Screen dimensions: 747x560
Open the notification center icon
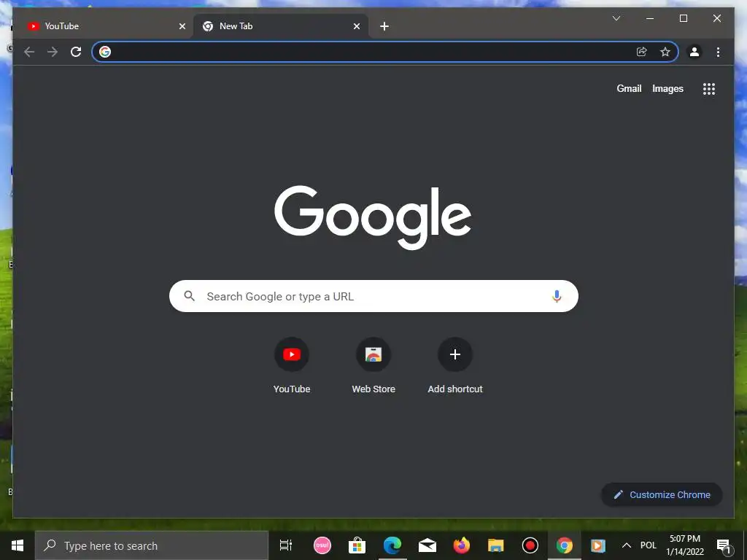(724, 545)
